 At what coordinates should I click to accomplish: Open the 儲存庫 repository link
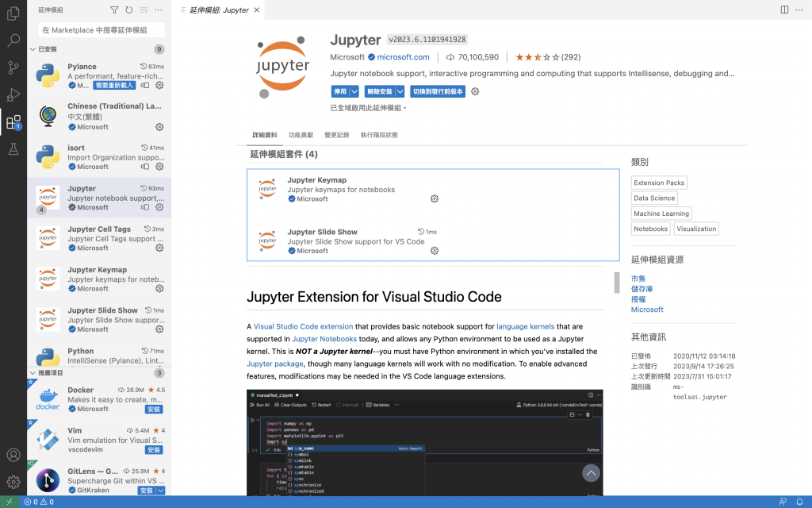coord(642,289)
